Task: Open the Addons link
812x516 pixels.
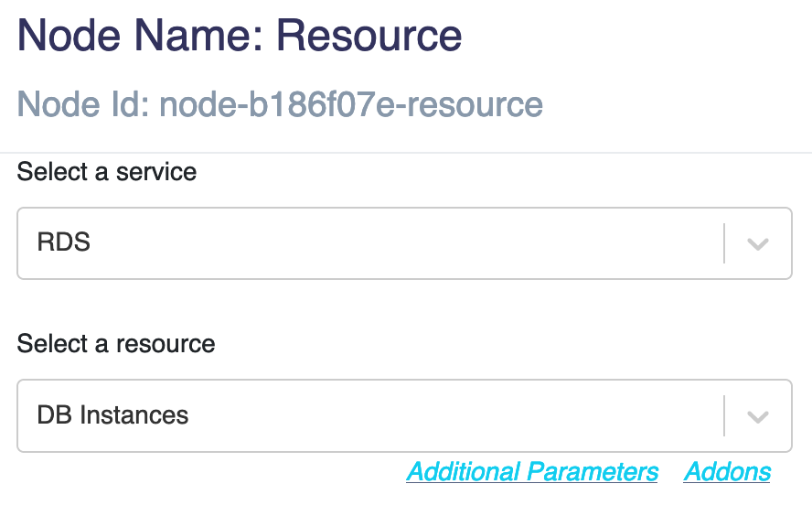Action: pyautogui.click(x=727, y=472)
